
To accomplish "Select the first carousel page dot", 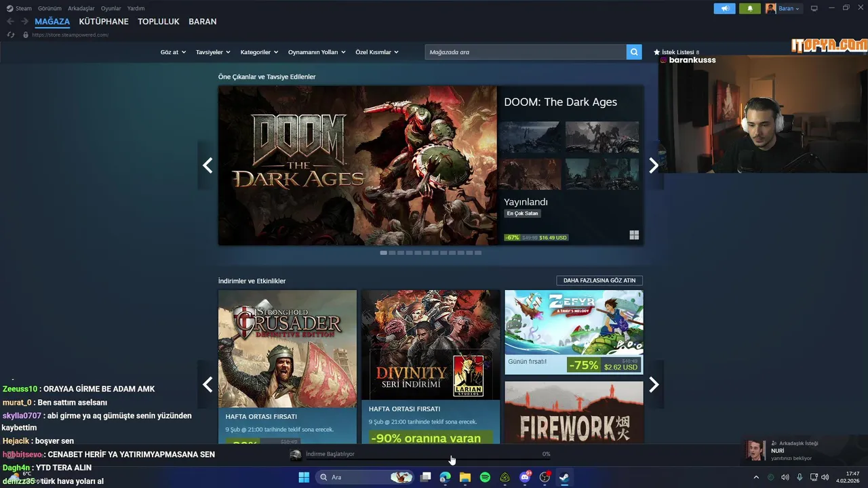I will point(384,253).
